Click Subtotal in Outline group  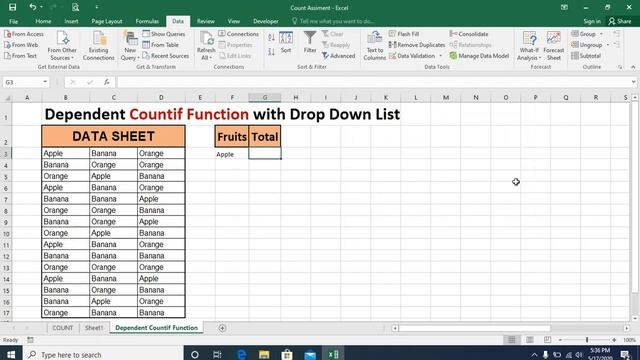tap(586, 56)
